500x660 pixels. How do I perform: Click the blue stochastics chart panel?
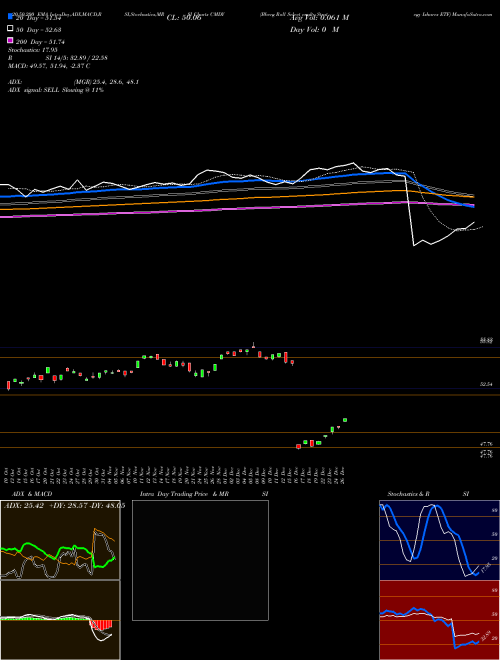click(439, 540)
